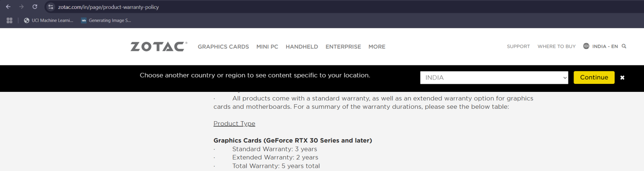Viewport: 644px width, 171px height.
Task: Open UCI Machine Learning bookmark
Action: coord(49,20)
